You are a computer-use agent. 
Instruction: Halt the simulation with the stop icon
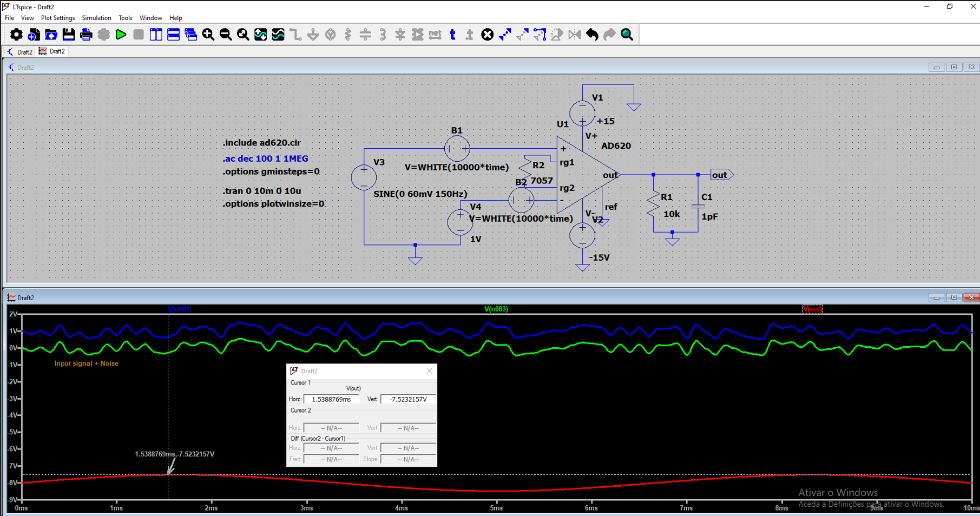pyautogui.click(x=139, y=35)
